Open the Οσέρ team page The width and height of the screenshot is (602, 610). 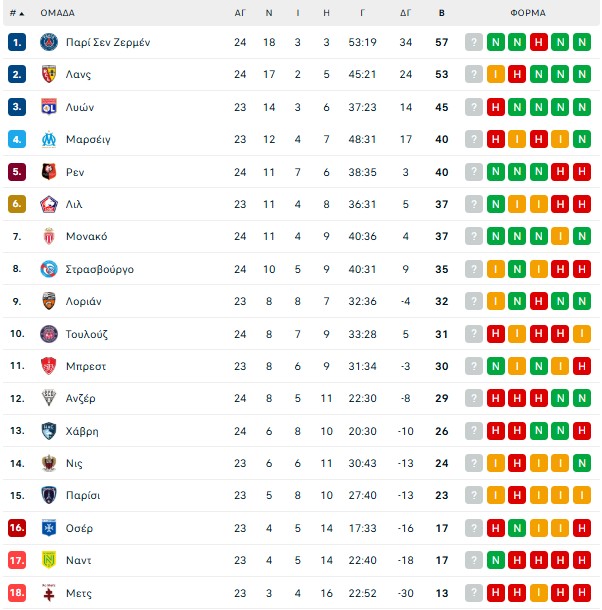coord(80,528)
